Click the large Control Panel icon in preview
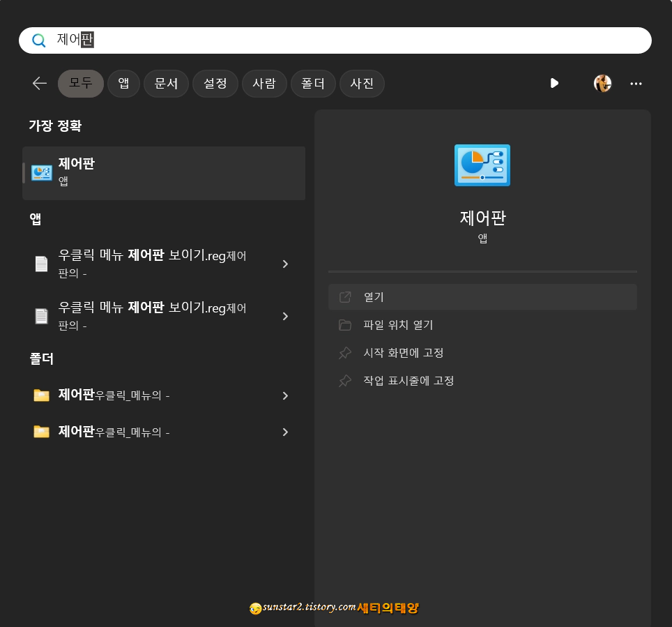Viewport: 672px width, 627px height. click(x=482, y=165)
